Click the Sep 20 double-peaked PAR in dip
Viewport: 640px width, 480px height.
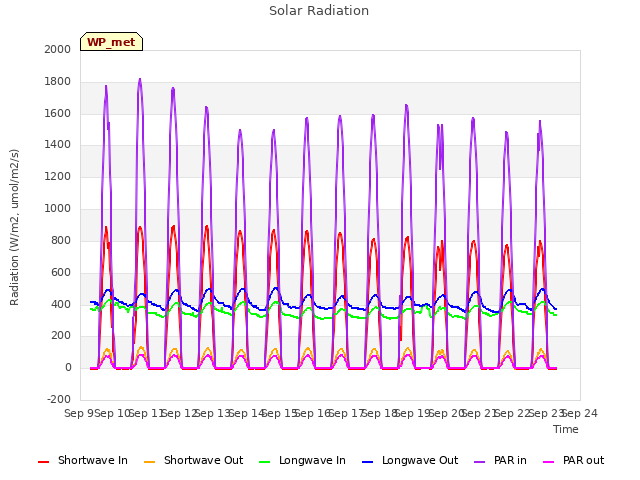pyautogui.click(x=440, y=168)
